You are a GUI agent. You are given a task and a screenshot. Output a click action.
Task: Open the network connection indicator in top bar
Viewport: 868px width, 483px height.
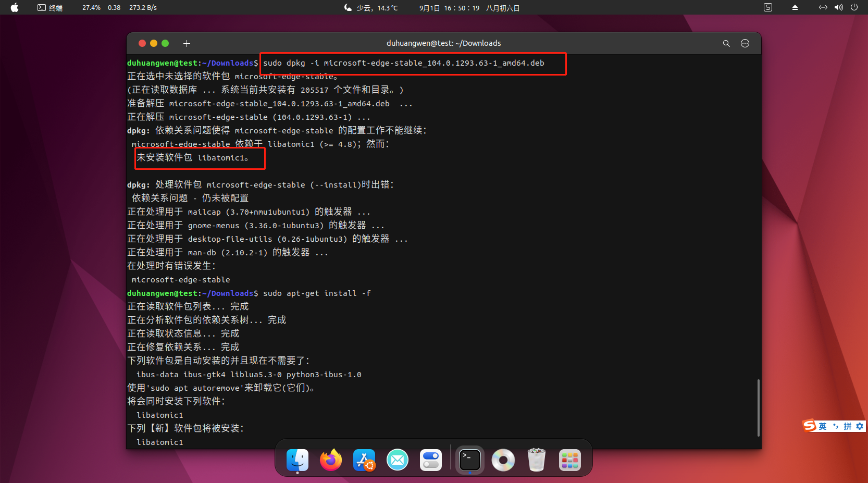(x=823, y=7)
